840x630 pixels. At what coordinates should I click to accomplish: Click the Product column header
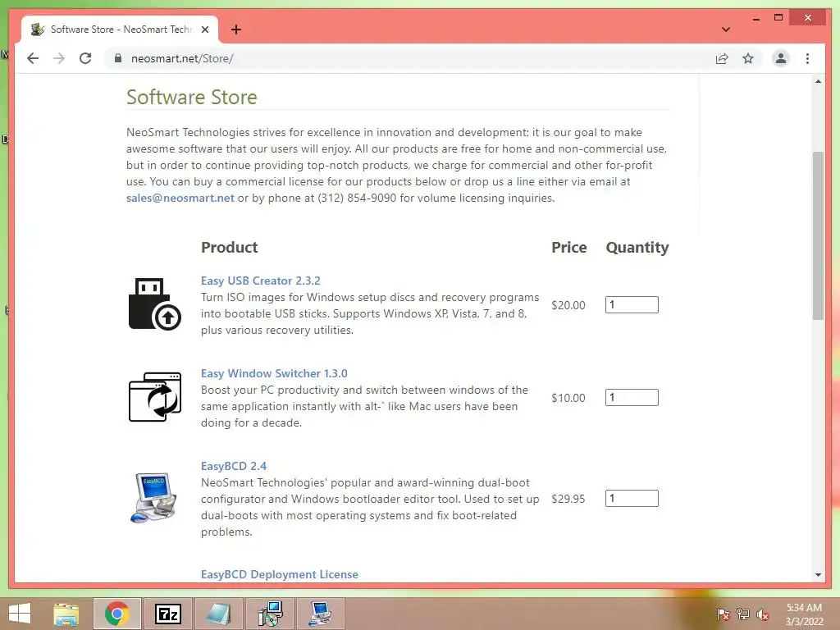point(230,248)
